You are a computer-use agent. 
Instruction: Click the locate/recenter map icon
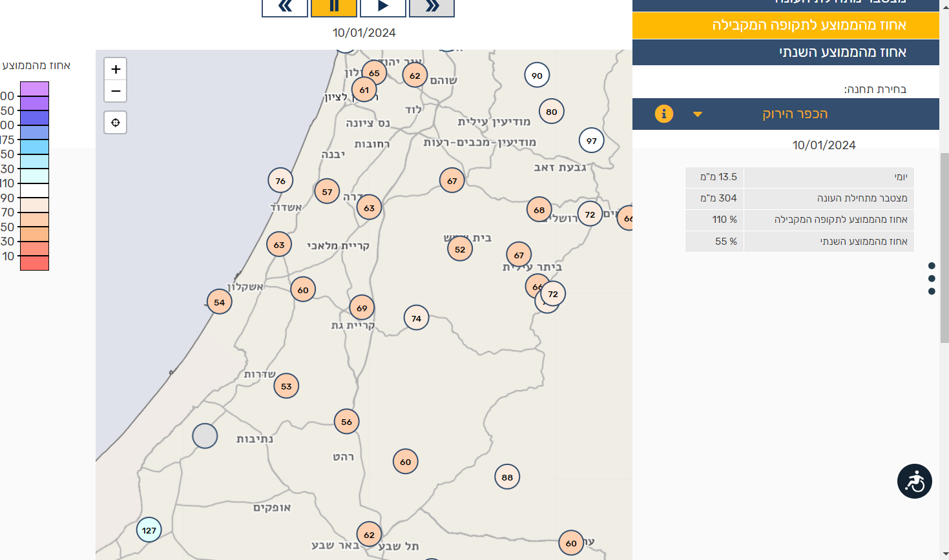(116, 123)
